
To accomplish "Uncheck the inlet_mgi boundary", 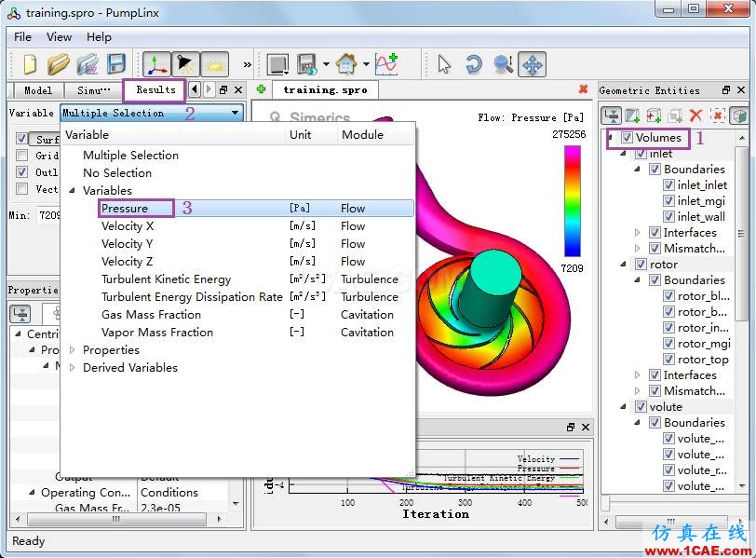I will [x=668, y=200].
